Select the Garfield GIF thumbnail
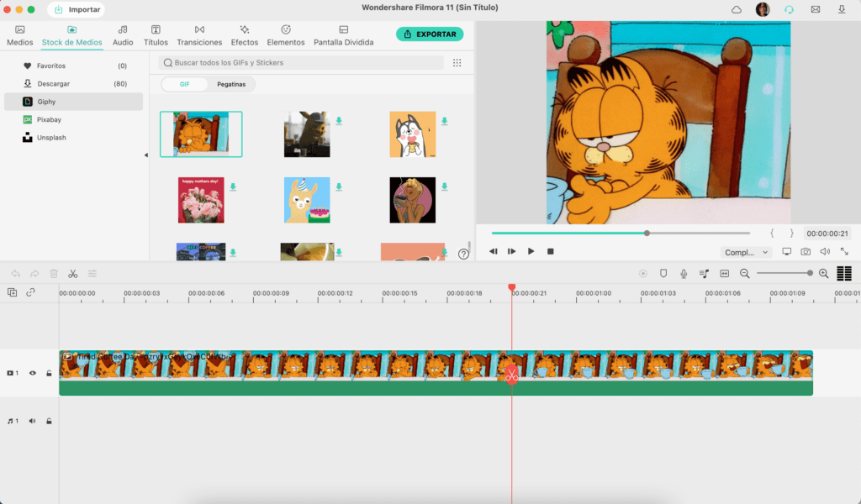This screenshot has width=861, height=504. click(201, 134)
